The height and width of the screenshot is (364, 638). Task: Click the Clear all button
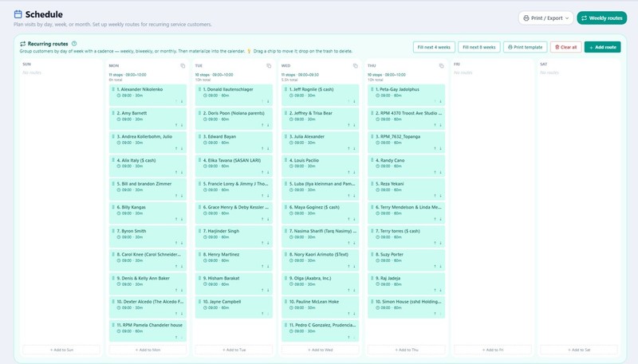[x=566, y=47]
